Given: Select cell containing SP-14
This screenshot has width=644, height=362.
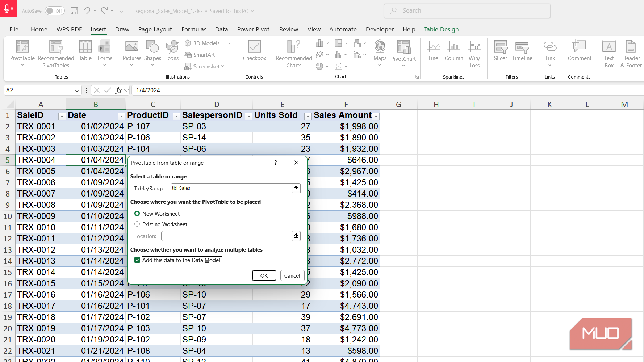Looking at the screenshot, I should (x=217, y=138).
